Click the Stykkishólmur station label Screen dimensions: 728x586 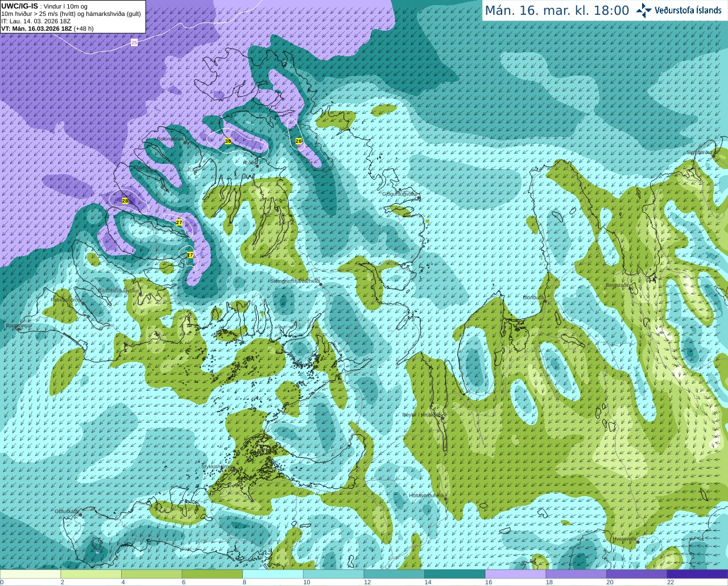coord(217,467)
